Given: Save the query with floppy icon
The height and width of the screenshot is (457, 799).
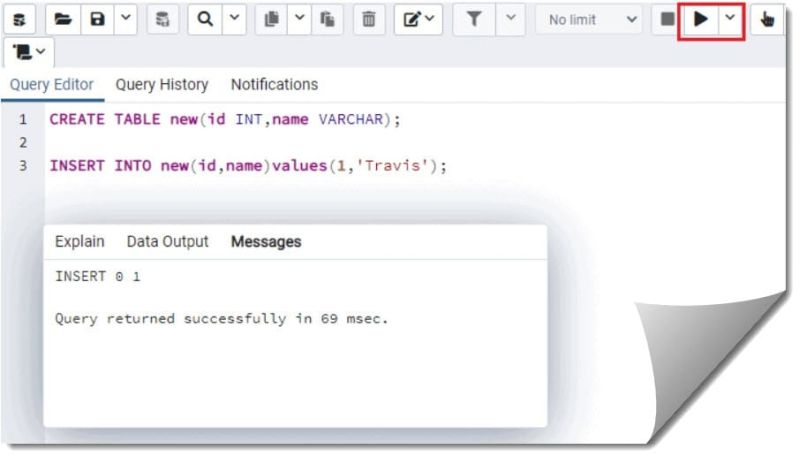Looking at the screenshot, I should pos(97,20).
